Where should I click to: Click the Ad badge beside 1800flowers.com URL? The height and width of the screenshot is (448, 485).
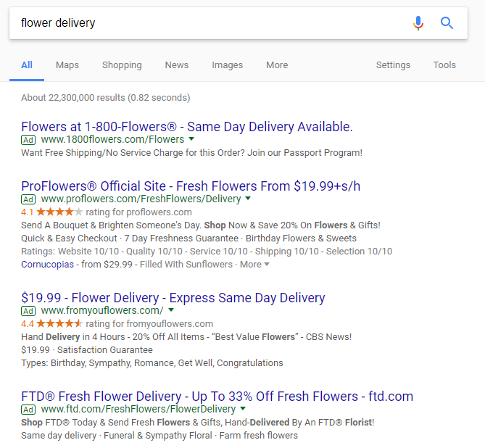(28, 140)
